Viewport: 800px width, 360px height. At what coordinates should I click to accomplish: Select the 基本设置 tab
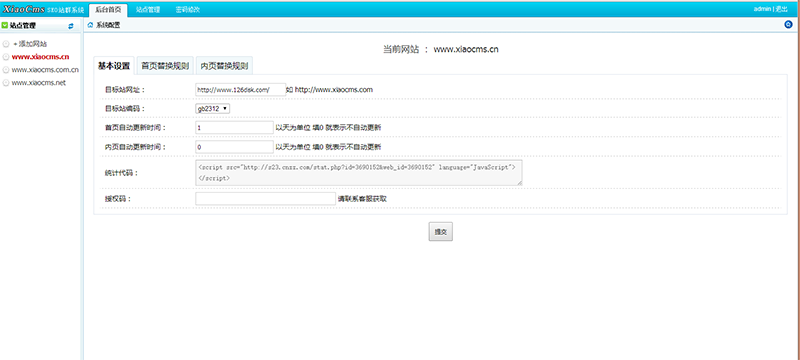[x=114, y=66]
